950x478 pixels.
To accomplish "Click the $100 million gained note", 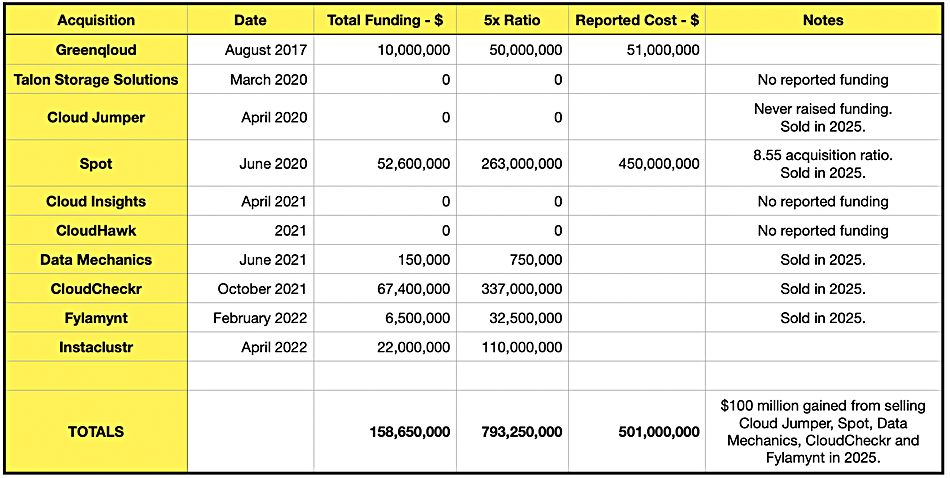I will [x=823, y=431].
